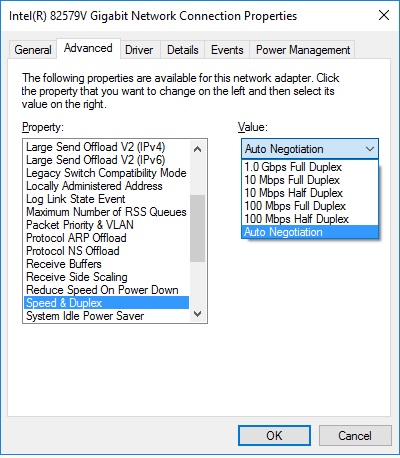Confirm changes with the OK button
The height and width of the screenshot is (458, 400).
point(274,435)
